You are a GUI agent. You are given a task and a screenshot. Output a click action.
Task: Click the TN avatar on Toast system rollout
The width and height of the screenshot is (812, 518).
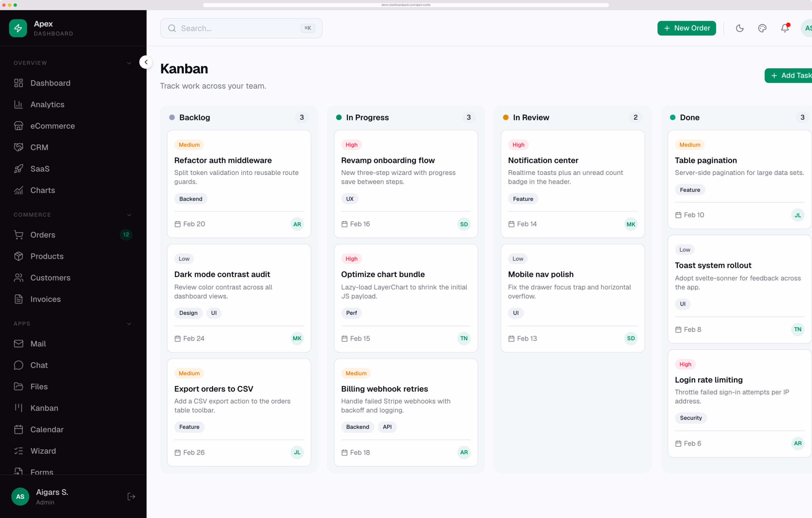tap(797, 329)
